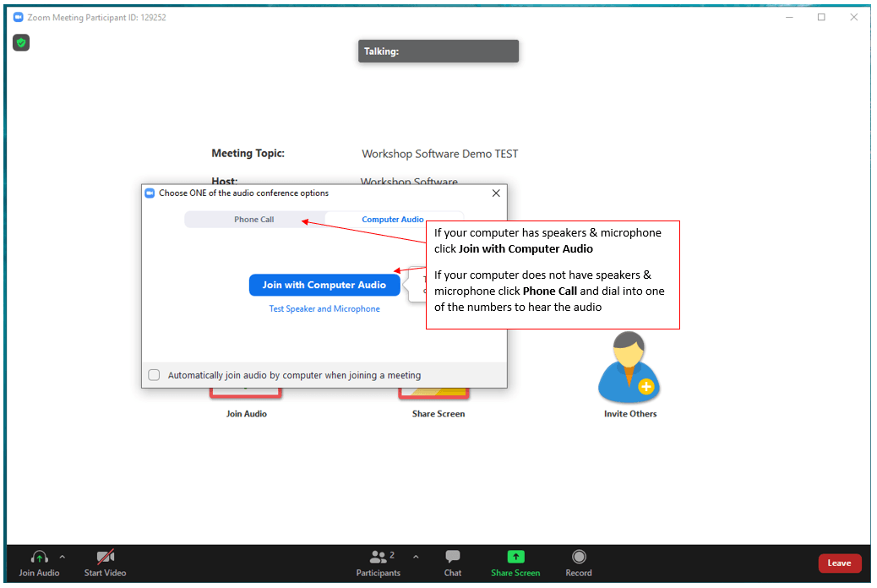The width and height of the screenshot is (877, 588).
Task: Start recording with the Record button
Action: pos(578,563)
